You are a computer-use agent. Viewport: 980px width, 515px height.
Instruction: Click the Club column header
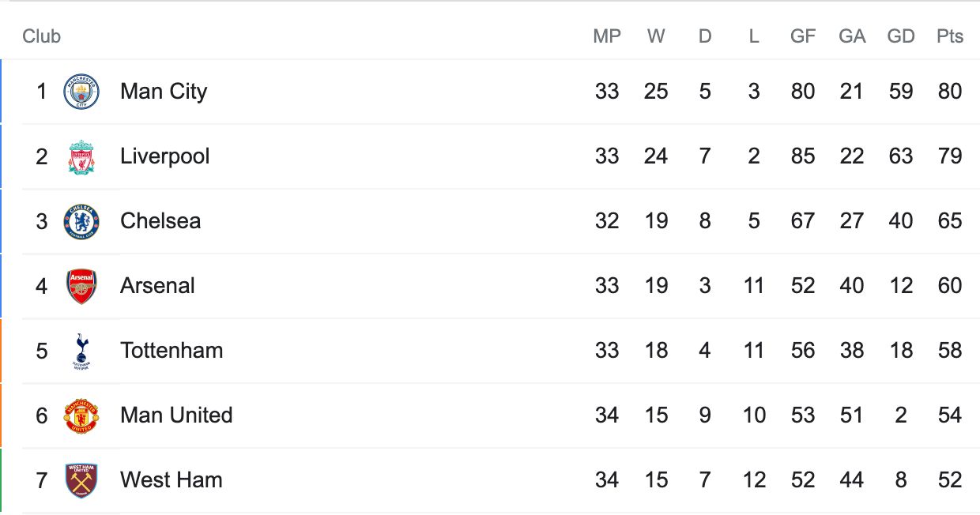tap(41, 36)
